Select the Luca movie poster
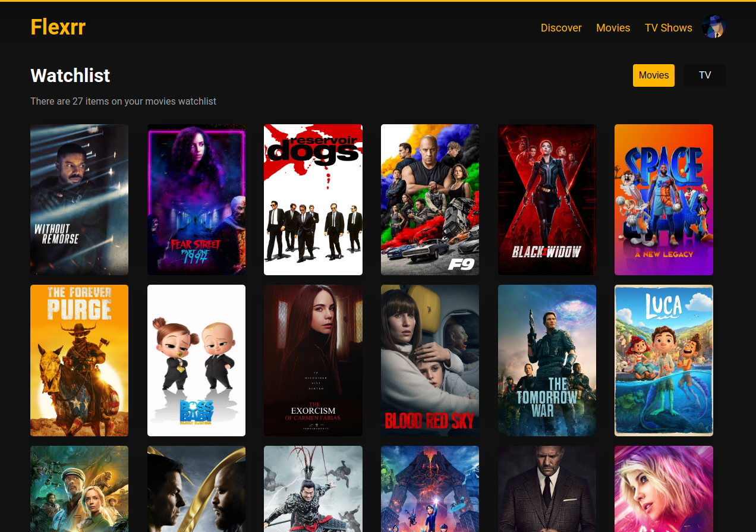Viewport: 756px width, 532px height. 664,360
